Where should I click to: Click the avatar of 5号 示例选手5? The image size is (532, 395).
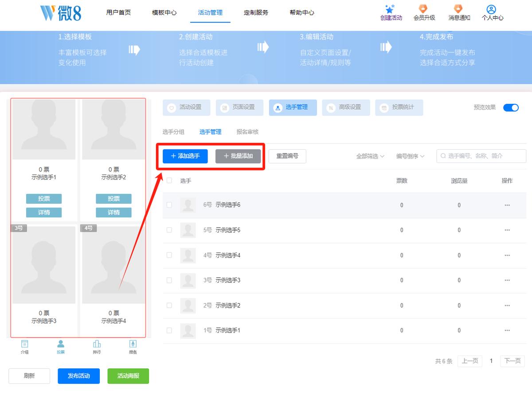(x=188, y=230)
